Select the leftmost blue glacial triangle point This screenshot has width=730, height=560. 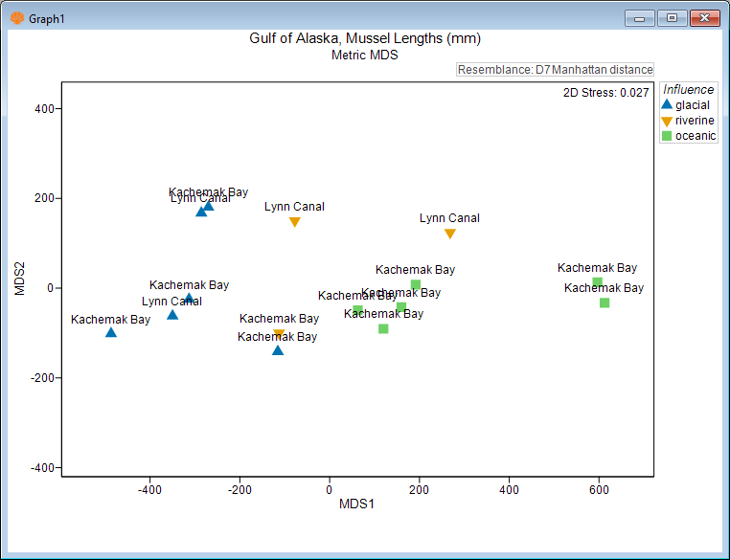(x=111, y=332)
